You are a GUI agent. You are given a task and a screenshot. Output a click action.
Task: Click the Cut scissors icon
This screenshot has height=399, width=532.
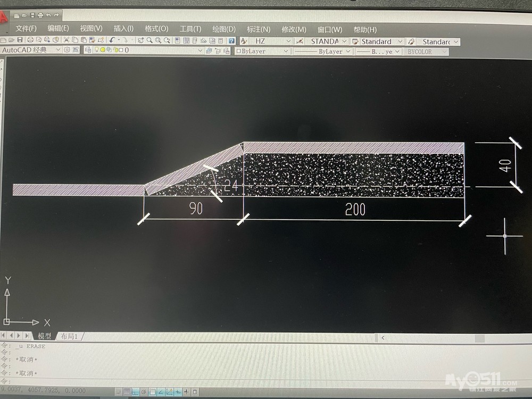66,40
